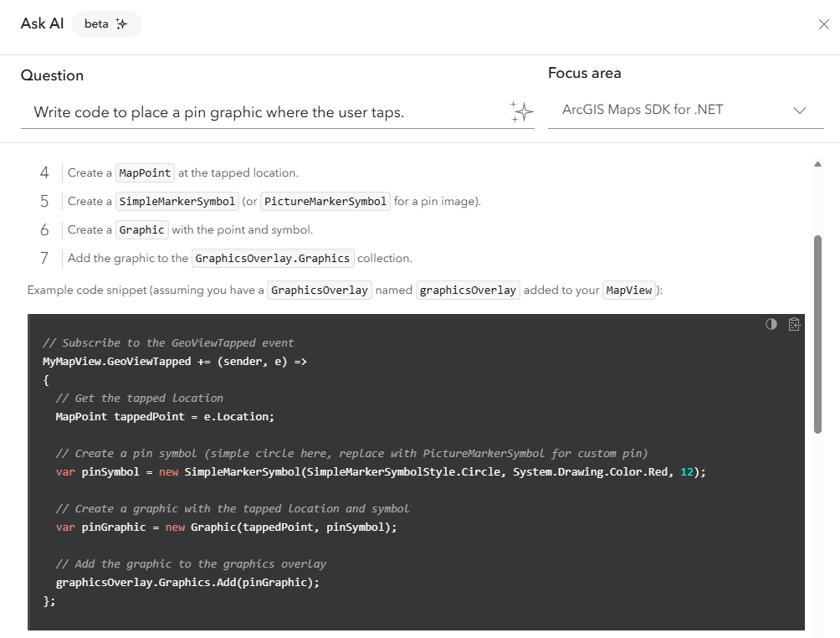Click the 'var pinSymbol' code line

[381, 471]
